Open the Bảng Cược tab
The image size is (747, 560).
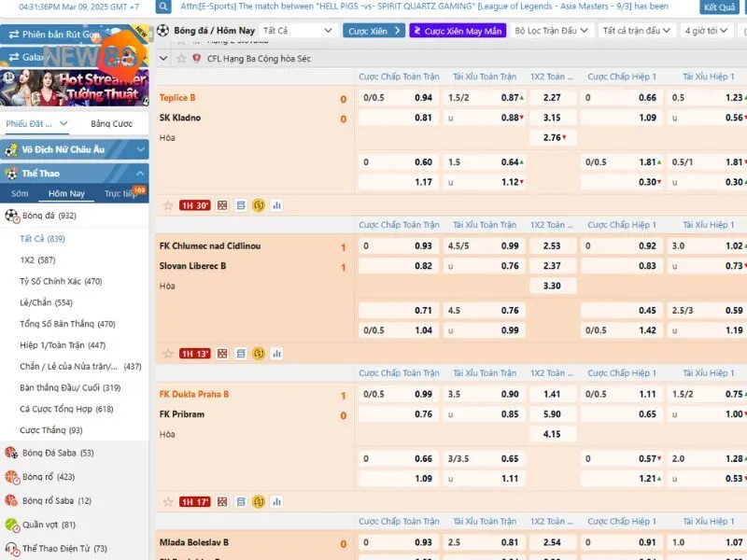click(x=111, y=124)
